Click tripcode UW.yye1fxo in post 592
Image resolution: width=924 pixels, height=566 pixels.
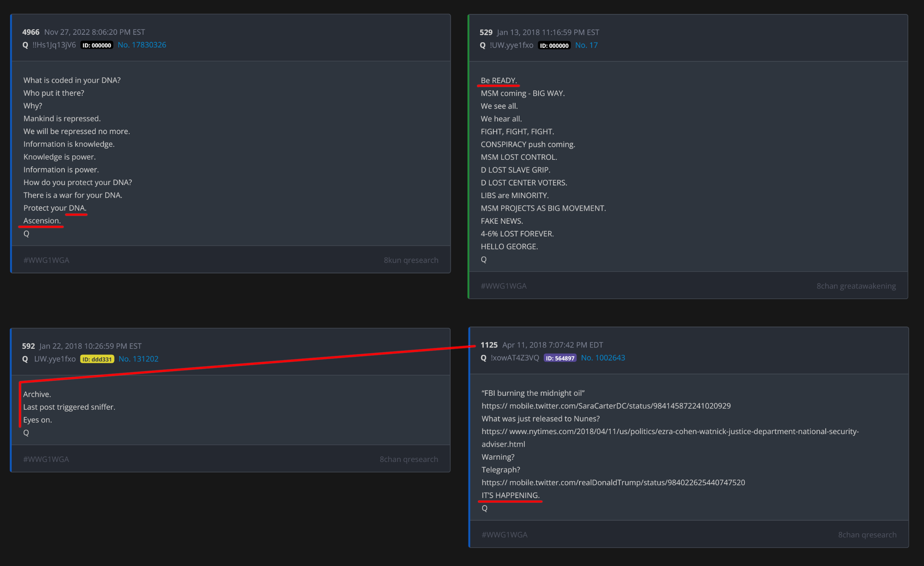[55, 359]
